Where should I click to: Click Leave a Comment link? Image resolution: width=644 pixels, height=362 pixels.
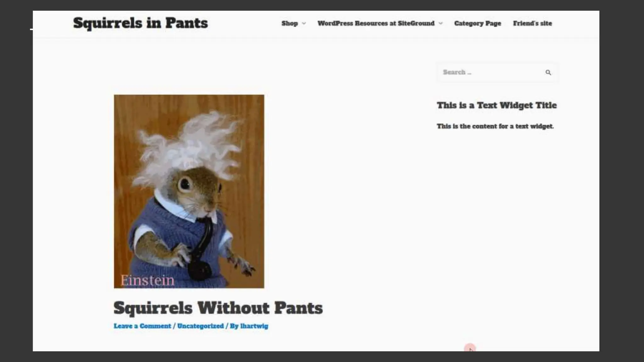coord(142,326)
